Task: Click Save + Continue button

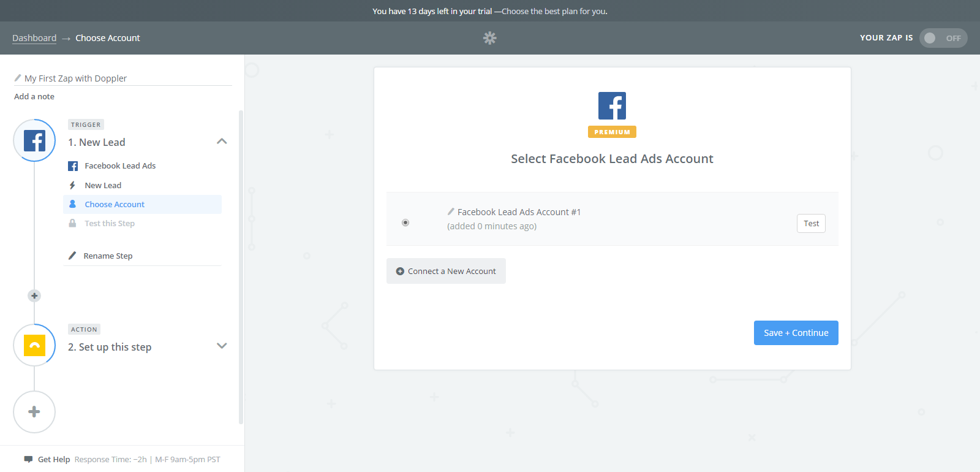Action: click(796, 333)
